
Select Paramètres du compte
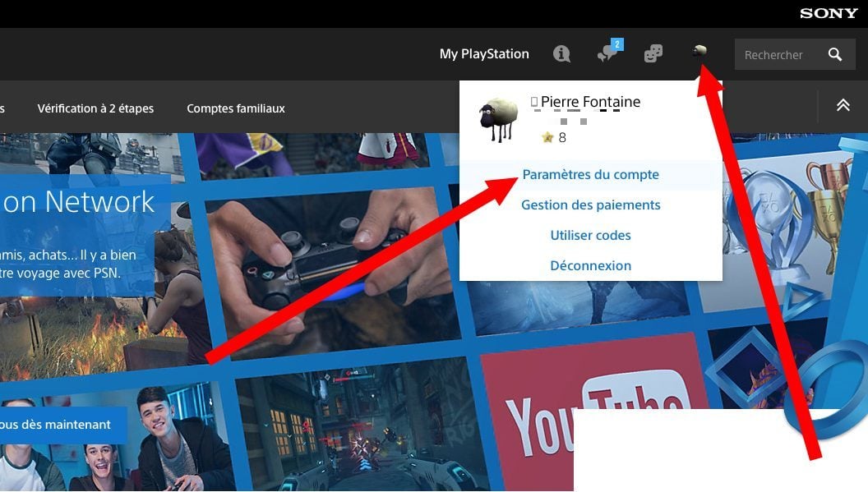(591, 174)
